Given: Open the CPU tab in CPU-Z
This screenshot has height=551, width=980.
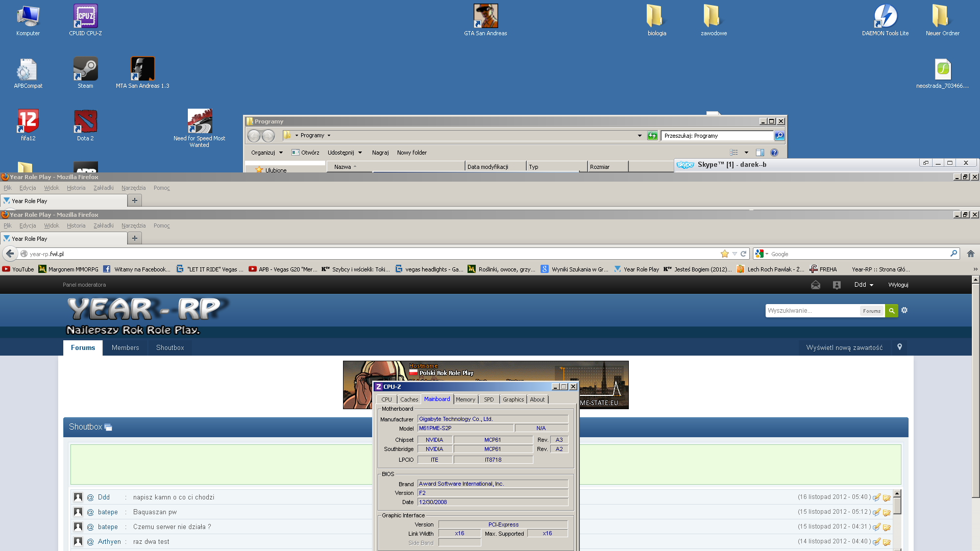Looking at the screenshot, I should point(387,399).
